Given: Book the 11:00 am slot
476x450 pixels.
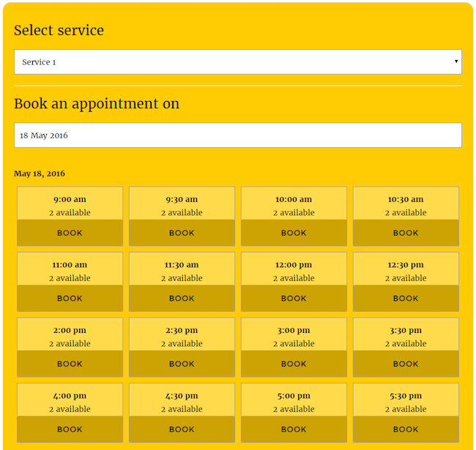Looking at the screenshot, I should (x=70, y=299).
